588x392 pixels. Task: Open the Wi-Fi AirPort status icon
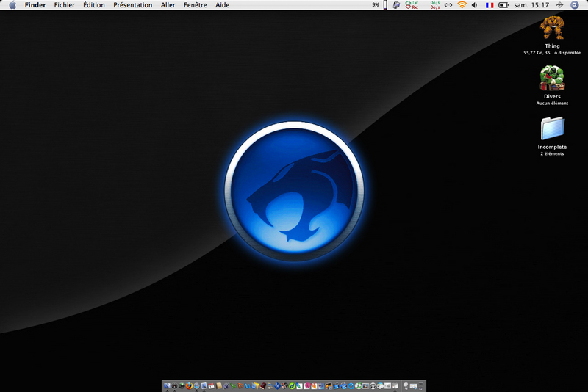[x=462, y=5]
